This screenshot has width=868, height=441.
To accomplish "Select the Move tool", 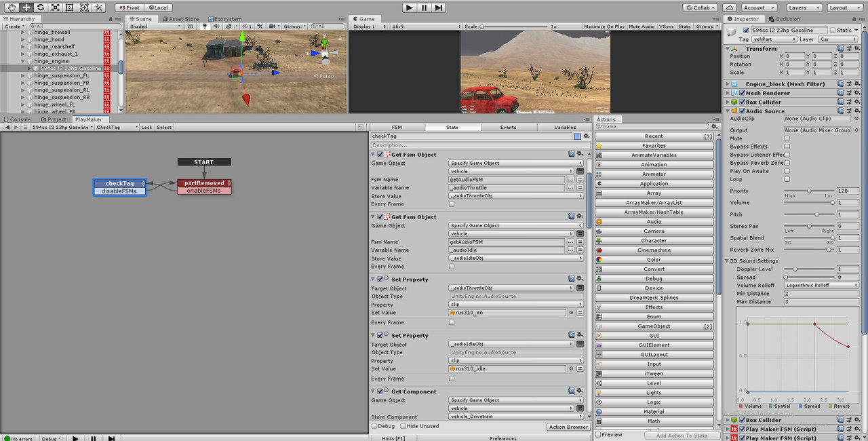I will (x=26, y=7).
